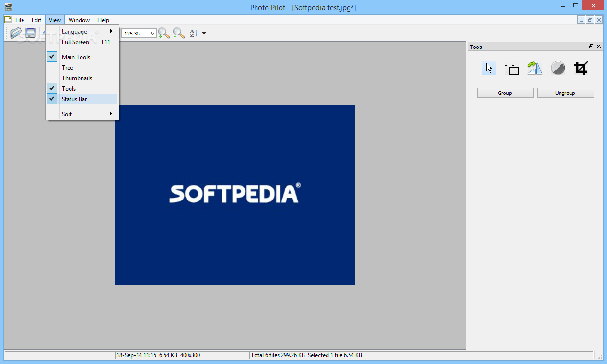Expand the Language submenu

(82, 31)
